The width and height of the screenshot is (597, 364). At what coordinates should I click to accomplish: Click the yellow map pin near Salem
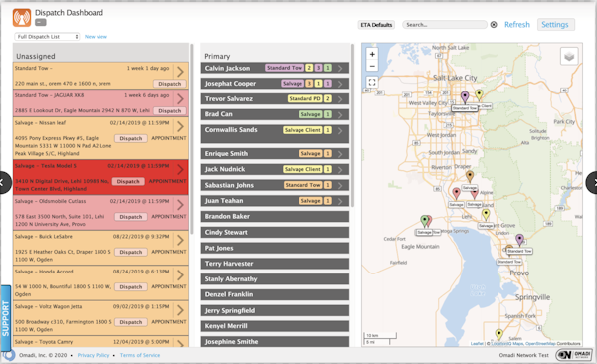499,335
